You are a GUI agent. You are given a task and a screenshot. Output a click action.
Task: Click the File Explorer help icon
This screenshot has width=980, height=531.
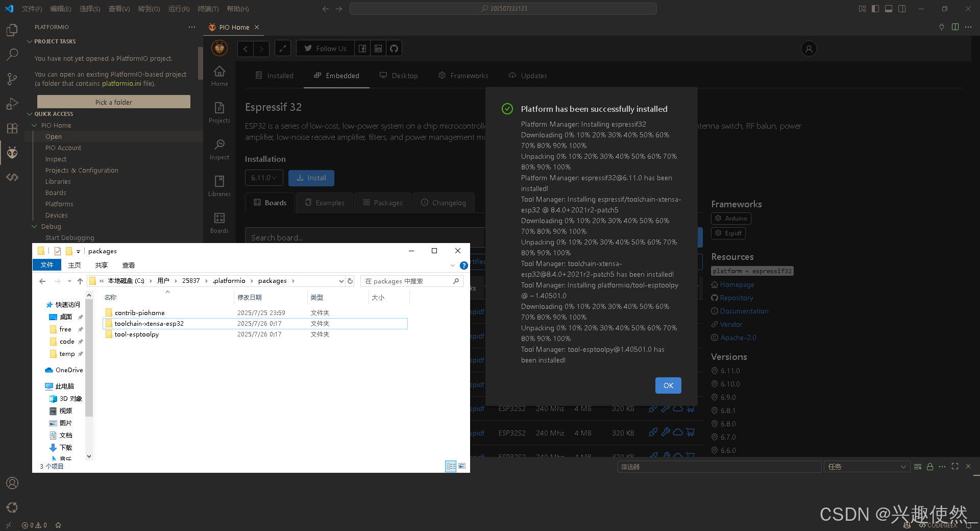463,265
